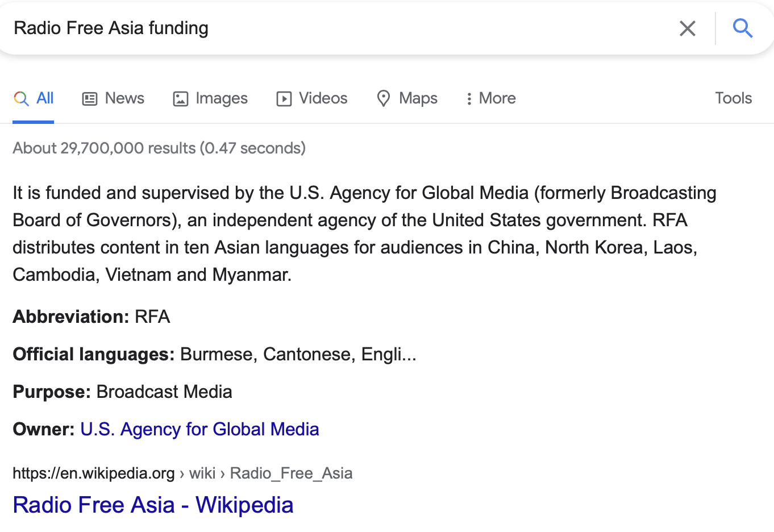This screenshot has width=774, height=532.
Task: Click the Radio_Free_Asia breadcrumb segment
Action: pos(291,473)
